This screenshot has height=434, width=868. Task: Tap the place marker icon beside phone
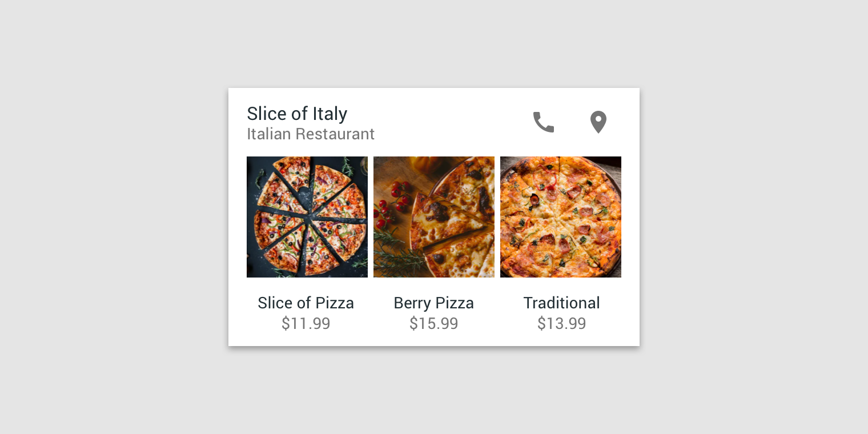click(598, 122)
